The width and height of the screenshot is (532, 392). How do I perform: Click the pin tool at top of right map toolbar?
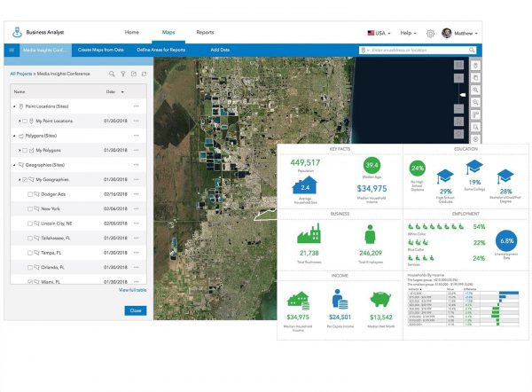point(475,66)
